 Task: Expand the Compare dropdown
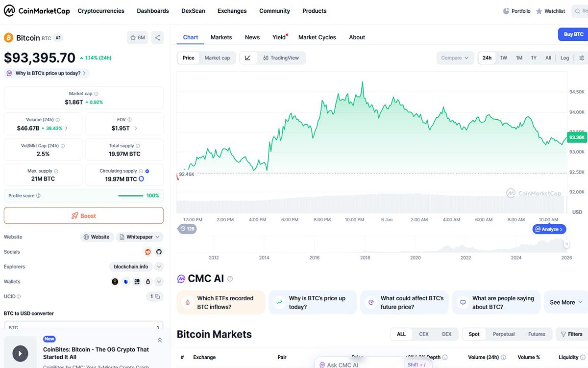pyautogui.click(x=455, y=58)
